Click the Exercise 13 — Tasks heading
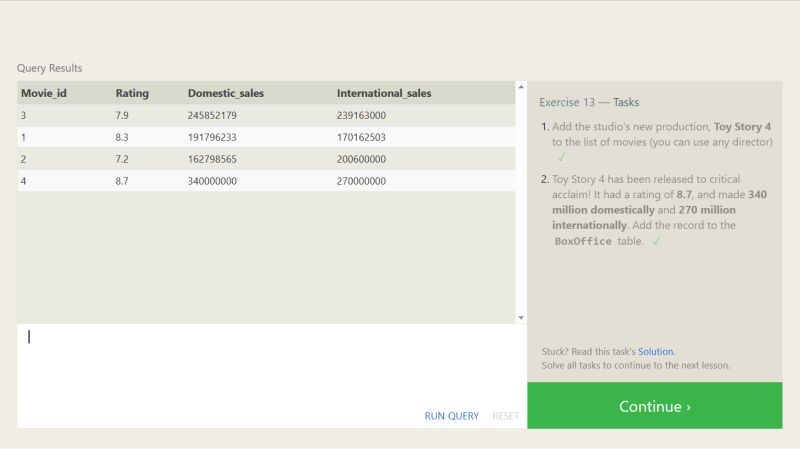800x449 pixels. pyautogui.click(x=589, y=102)
